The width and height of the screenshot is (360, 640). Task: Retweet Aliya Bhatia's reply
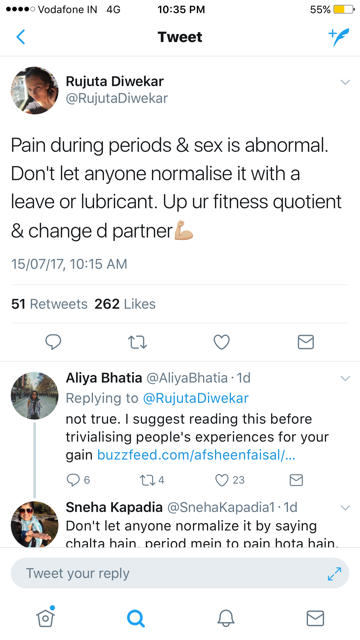pos(151,480)
